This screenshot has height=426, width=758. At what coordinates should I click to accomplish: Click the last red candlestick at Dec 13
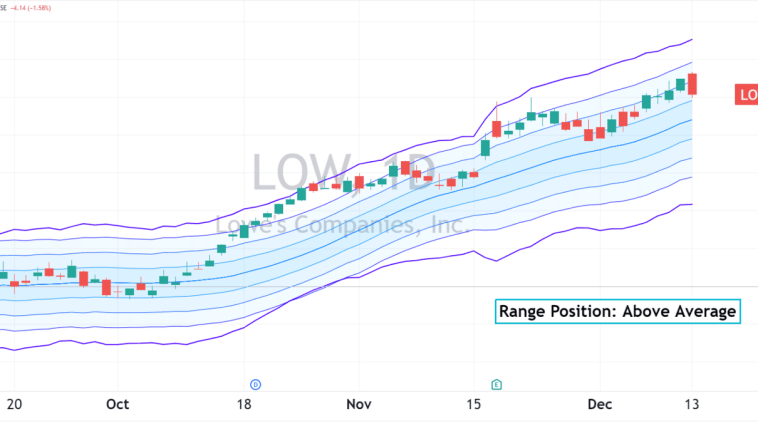(x=692, y=85)
